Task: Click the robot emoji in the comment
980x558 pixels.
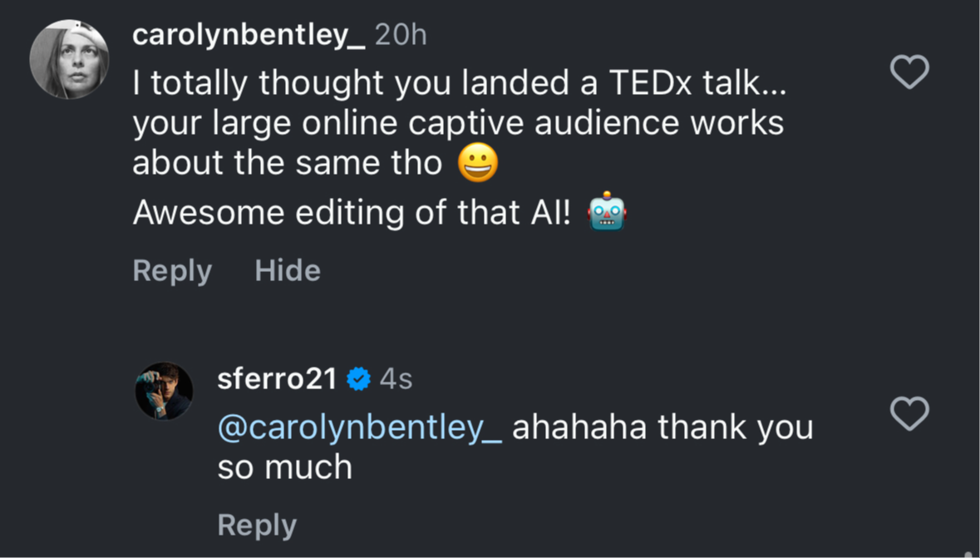Action: click(607, 212)
